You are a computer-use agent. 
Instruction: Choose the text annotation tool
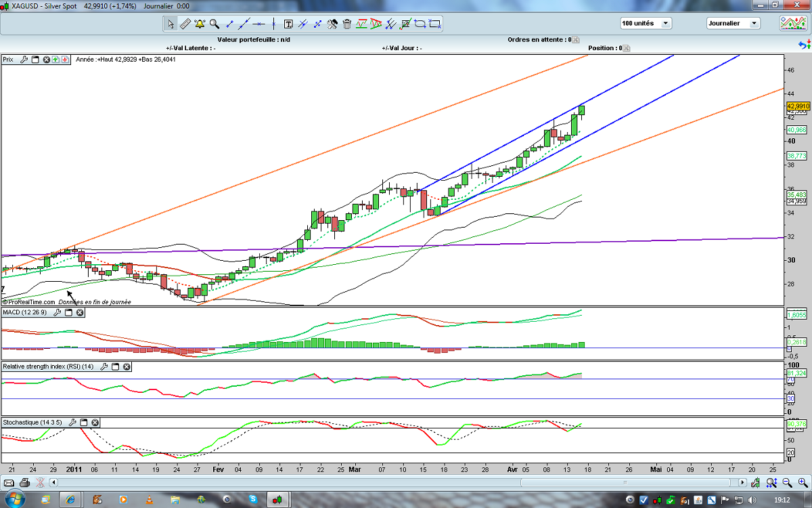(288, 24)
